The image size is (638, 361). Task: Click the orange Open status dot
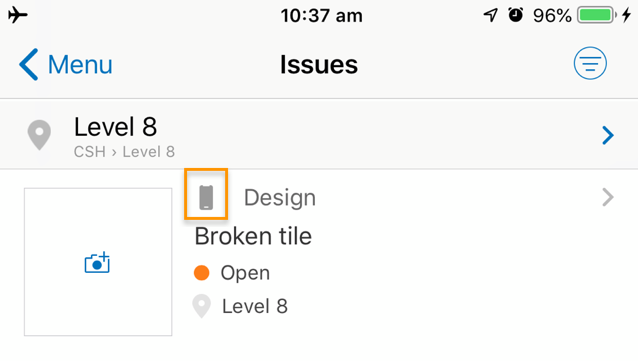pyautogui.click(x=201, y=273)
